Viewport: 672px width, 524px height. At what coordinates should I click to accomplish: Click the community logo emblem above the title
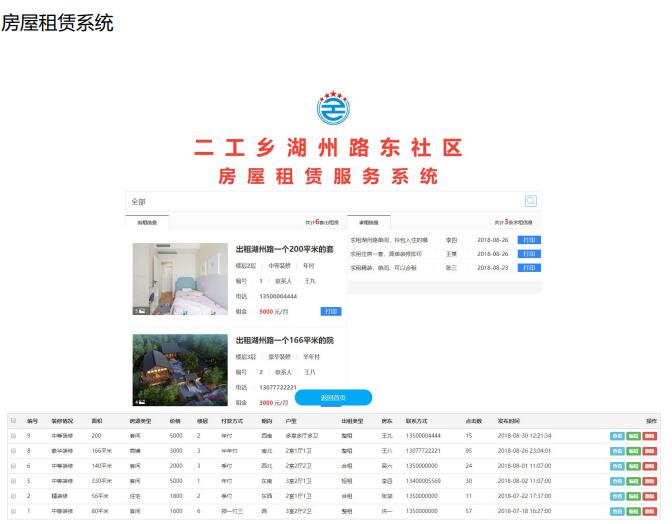333,108
